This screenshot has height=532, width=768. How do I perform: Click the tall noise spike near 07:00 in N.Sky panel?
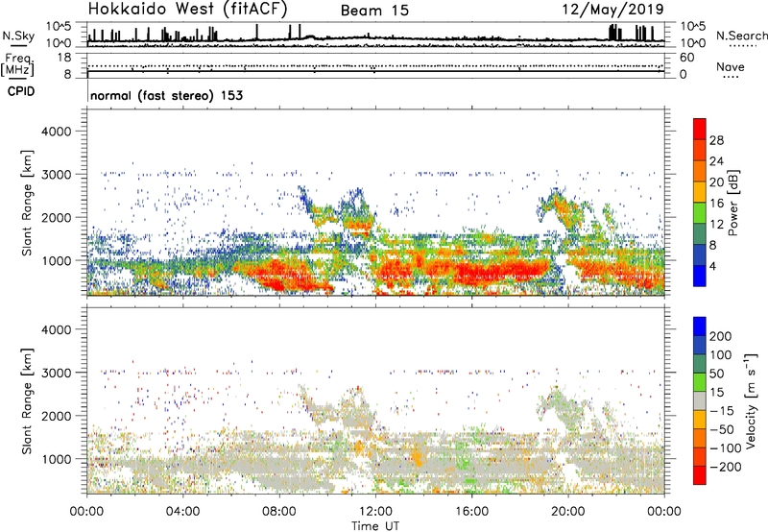[x=257, y=32]
